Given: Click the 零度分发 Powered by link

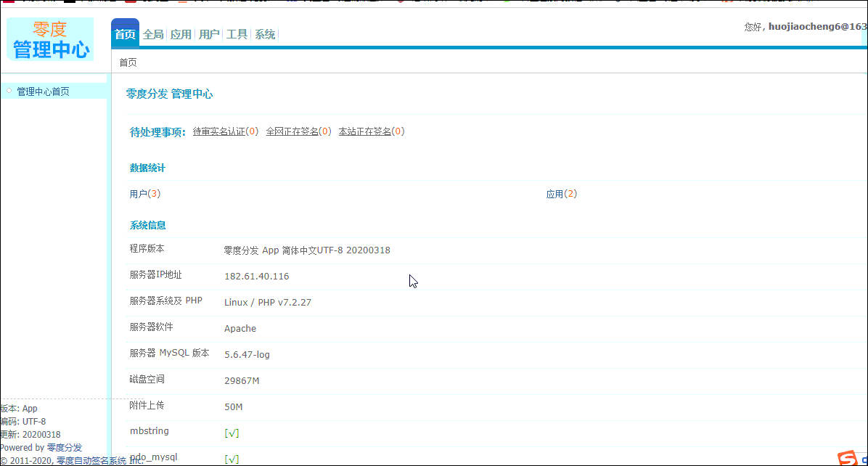Looking at the screenshot, I should click(64, 447).
